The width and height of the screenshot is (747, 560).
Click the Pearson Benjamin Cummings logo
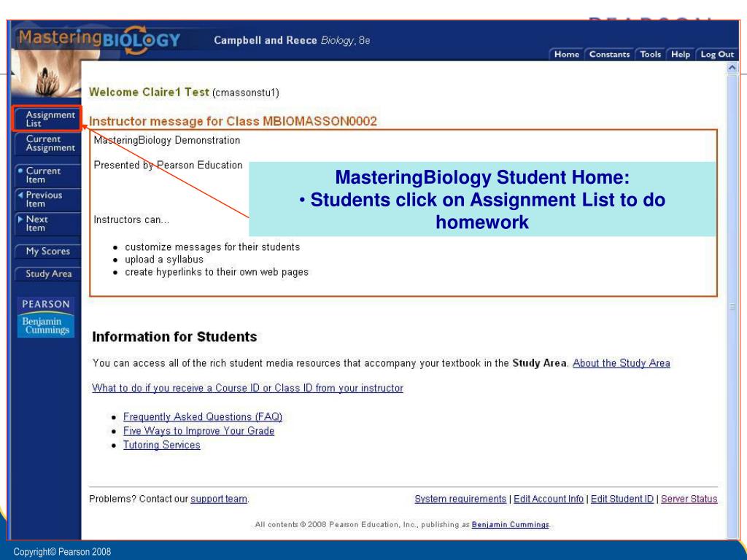(x=46, y=318)
